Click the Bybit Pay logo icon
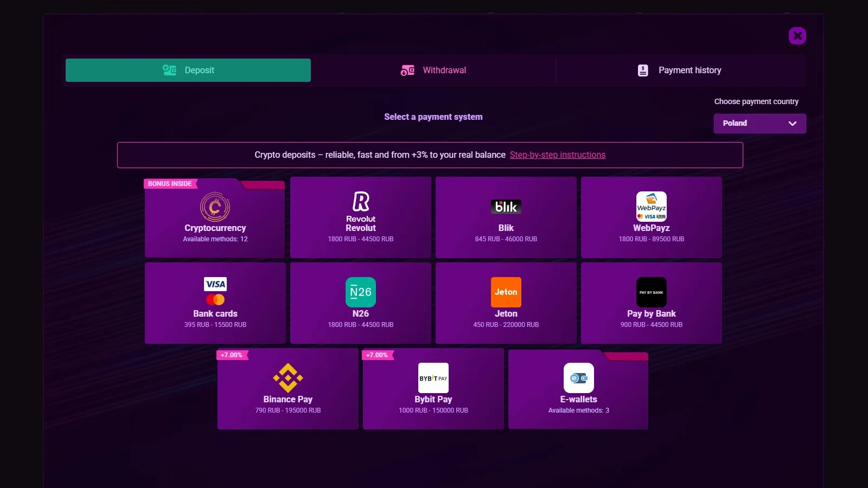 pos(433,378)
